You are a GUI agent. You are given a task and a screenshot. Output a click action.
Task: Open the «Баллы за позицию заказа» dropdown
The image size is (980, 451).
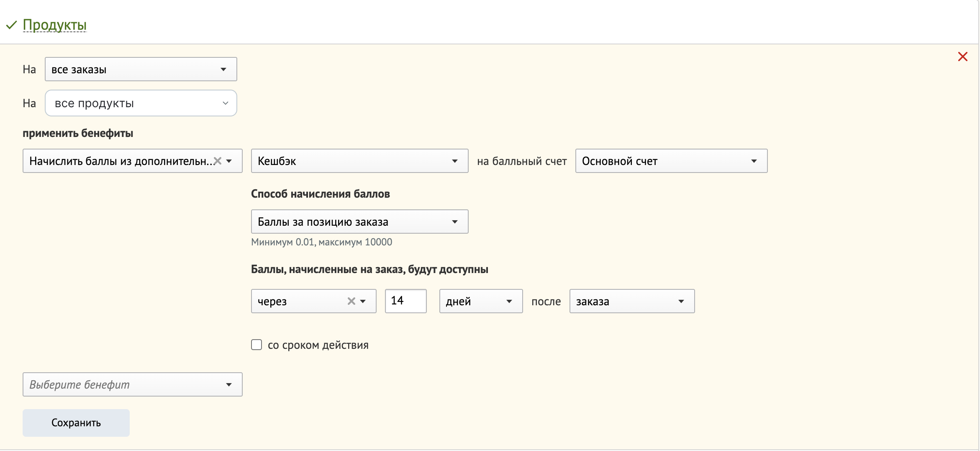click(455, 222)
